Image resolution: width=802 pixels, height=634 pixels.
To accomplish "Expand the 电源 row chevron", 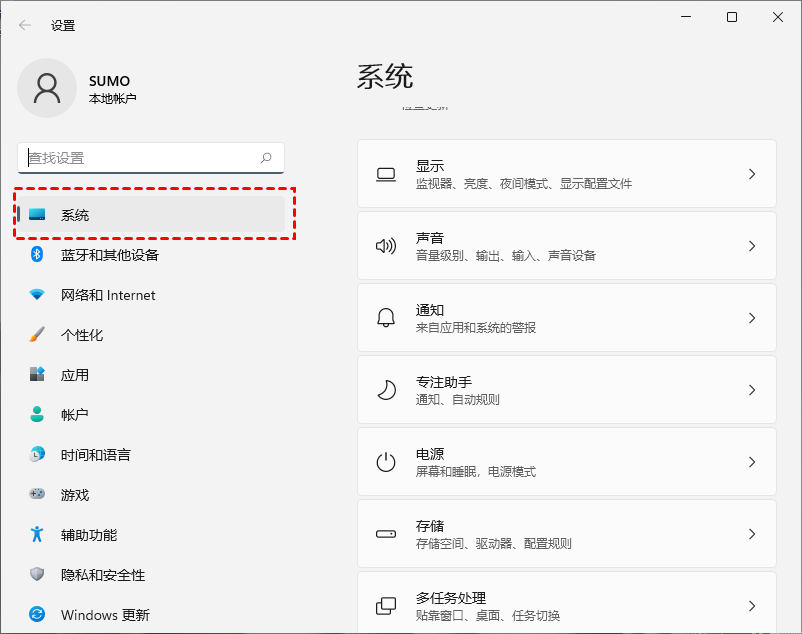I will pyautogui.click(x=752, y=462).
